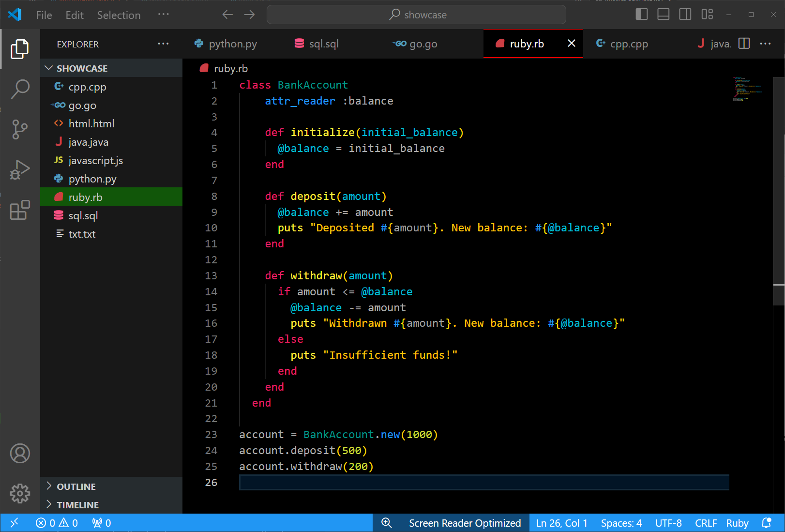The image size is (785, 532).
Task: Open Source Control view icon
Action: 20,129
